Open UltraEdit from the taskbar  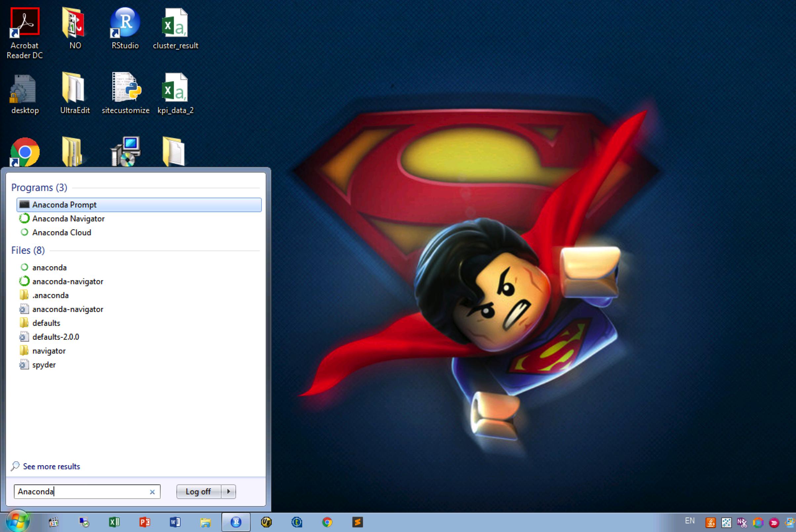(266, 522)
